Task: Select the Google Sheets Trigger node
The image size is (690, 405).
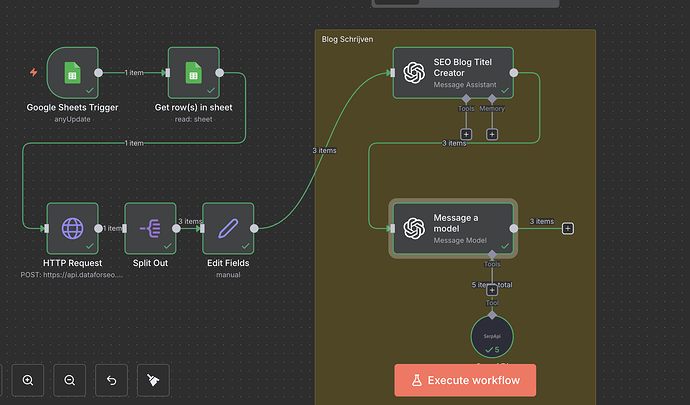Action: pyautogui.click(x=71, y=73)
